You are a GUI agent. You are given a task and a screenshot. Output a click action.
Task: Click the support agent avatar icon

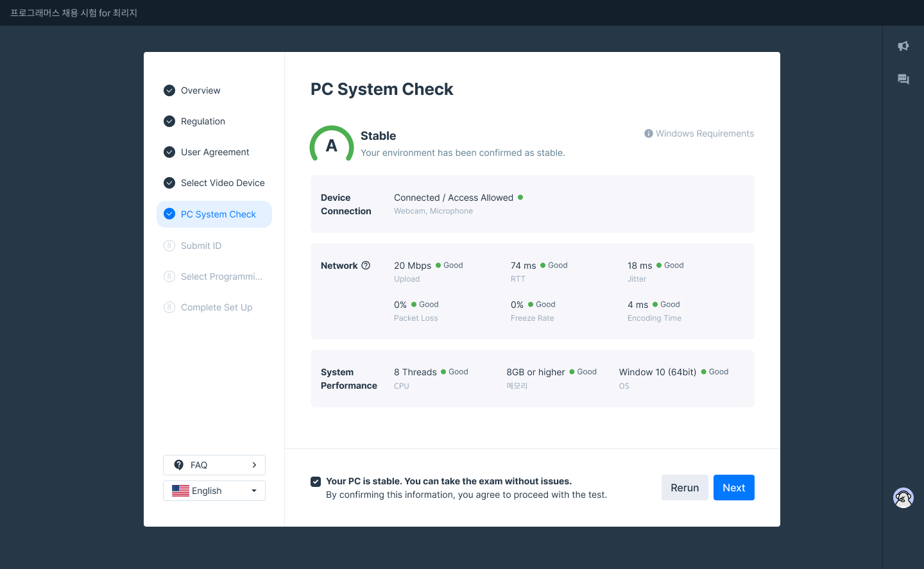[903, 498]
